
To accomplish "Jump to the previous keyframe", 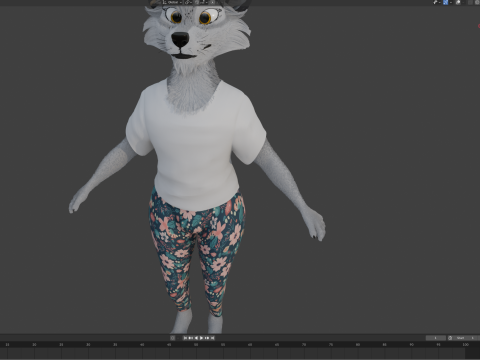I will coord(191,338).
